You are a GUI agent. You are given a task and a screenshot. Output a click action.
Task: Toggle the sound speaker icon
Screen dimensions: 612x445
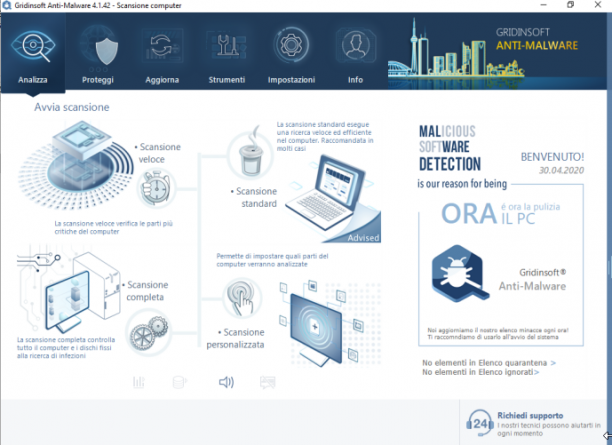tap(226, 382)
